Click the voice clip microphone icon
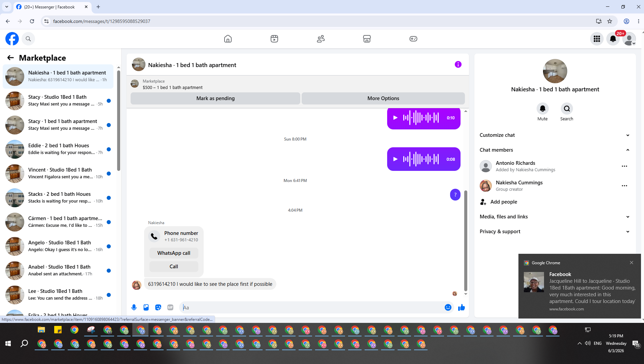644x364 pixels. [134, 307]
